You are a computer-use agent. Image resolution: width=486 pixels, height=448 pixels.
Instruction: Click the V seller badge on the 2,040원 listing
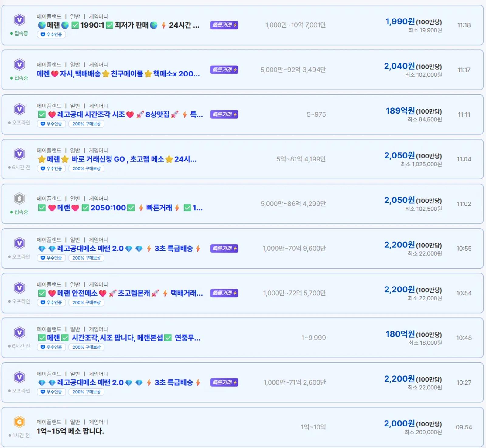[19, 65]
